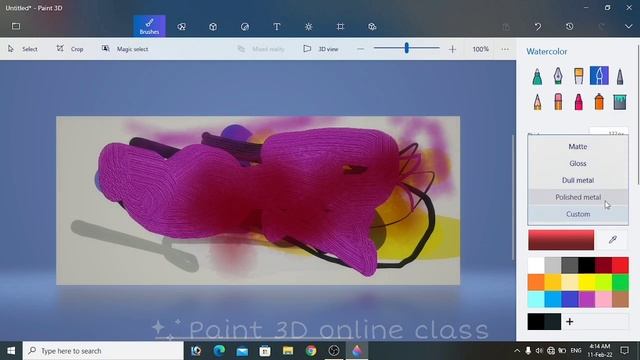This screenshot has width=640, height=360.
Task: Open the Stickers tab
Action: (245, 27)
